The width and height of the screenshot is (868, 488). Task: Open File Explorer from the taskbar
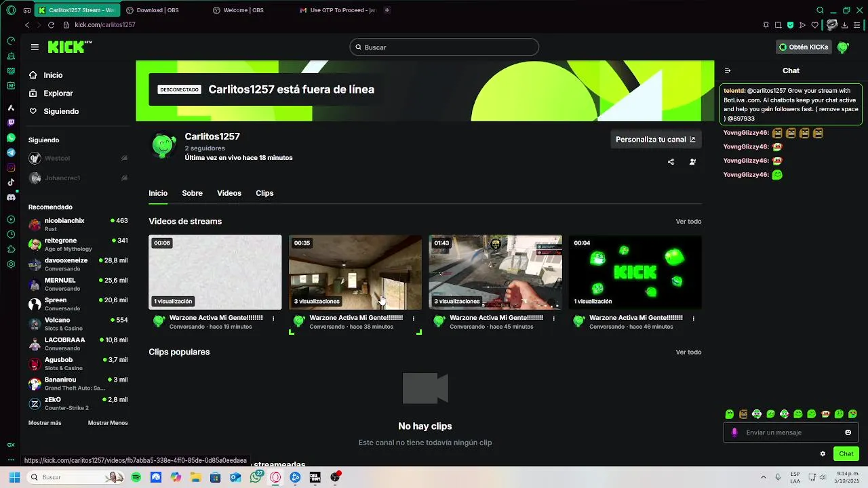coord(195,477)
